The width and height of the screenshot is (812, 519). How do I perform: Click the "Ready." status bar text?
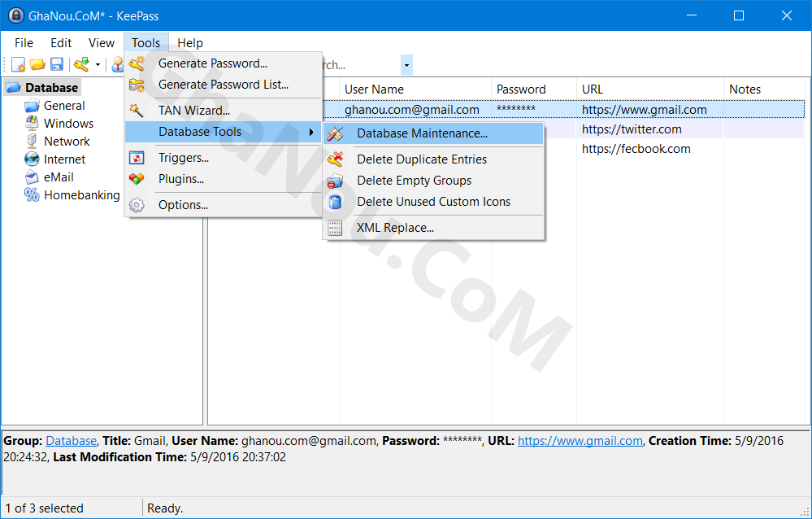(x=165, y=508)
